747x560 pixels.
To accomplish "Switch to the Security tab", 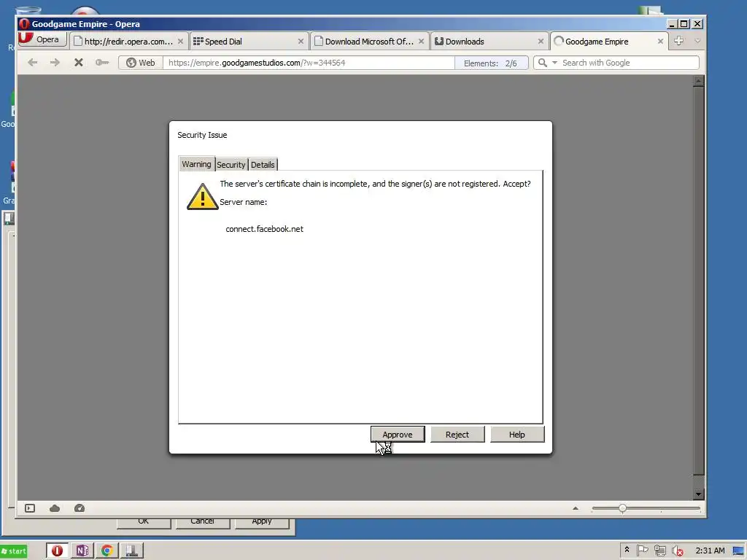I will (231, 164).
